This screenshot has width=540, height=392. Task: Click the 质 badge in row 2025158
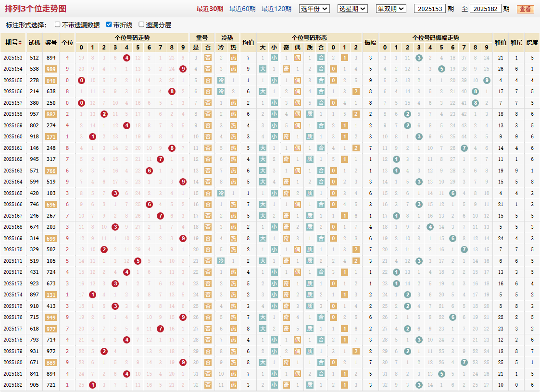(x=310, y=114)
